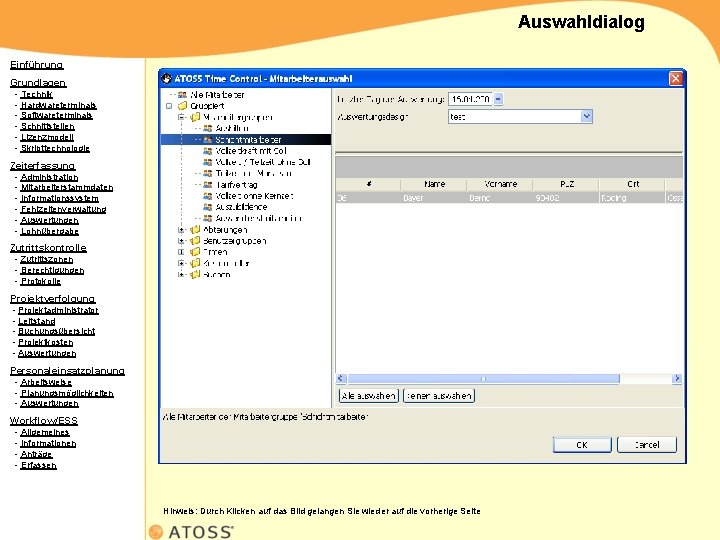Click the right arrow of the table scrollbar
Screen dimensions: 720x540
point(677,378)
